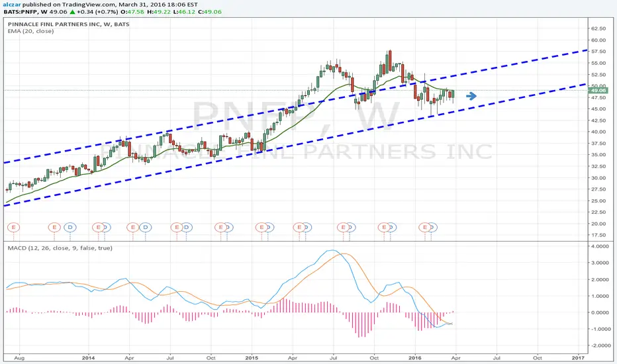Click the L:46.12 low value in the header
617x364 pixels.
tap(184, 12)
